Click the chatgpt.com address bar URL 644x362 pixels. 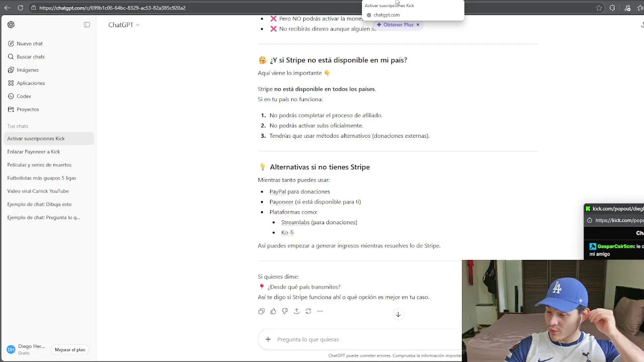[x=112, y=8]
